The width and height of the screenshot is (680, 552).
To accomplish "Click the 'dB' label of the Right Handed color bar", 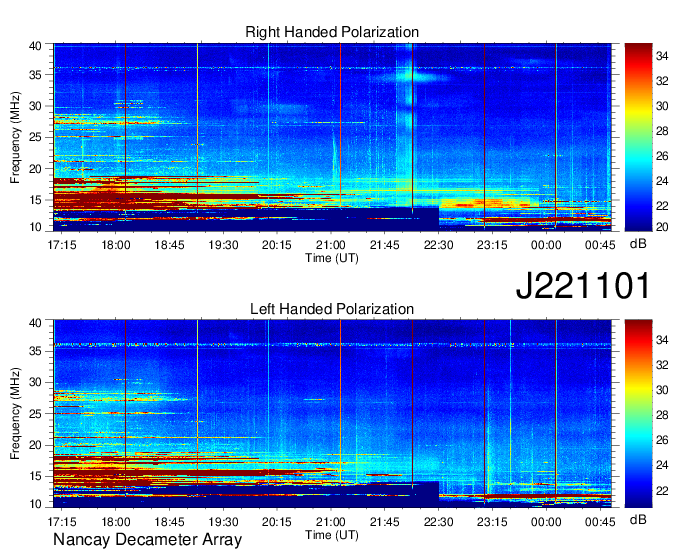I will pos(638,244).
